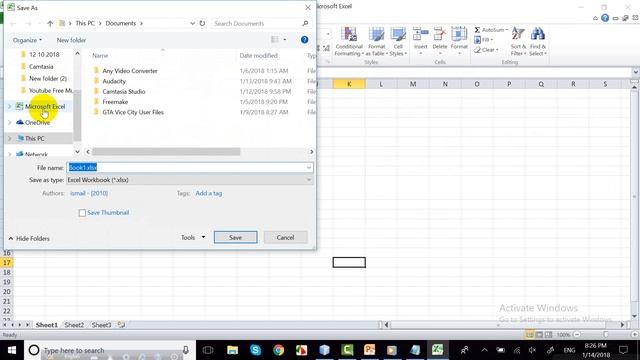Open the File name history dropdown

click(x=309, y=167)
